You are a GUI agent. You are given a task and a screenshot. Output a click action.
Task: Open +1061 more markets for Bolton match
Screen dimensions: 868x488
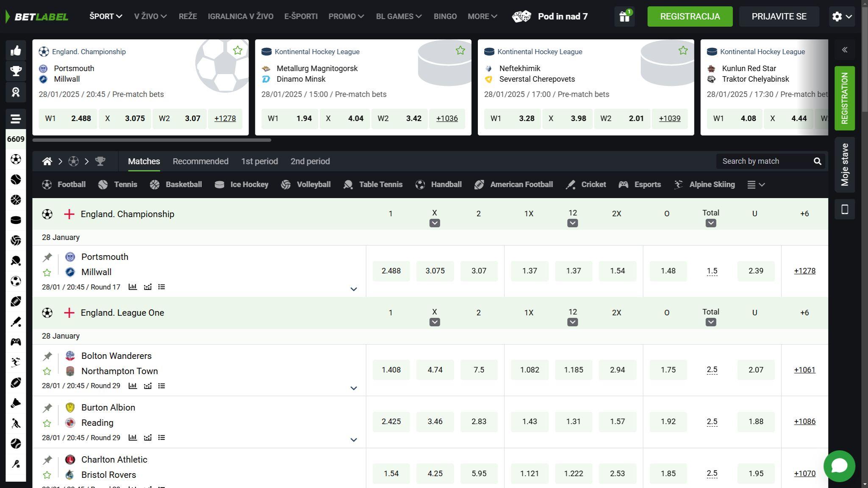tap(804, 370)
